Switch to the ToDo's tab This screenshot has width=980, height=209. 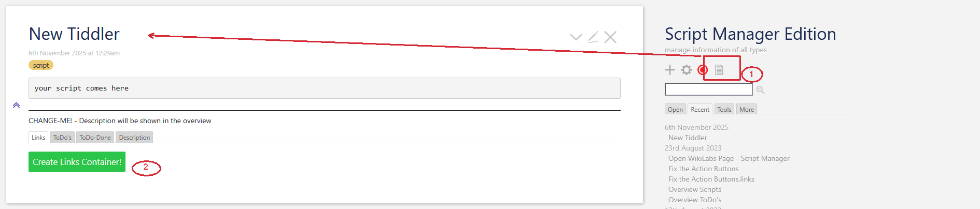click(x=62, y=138)
